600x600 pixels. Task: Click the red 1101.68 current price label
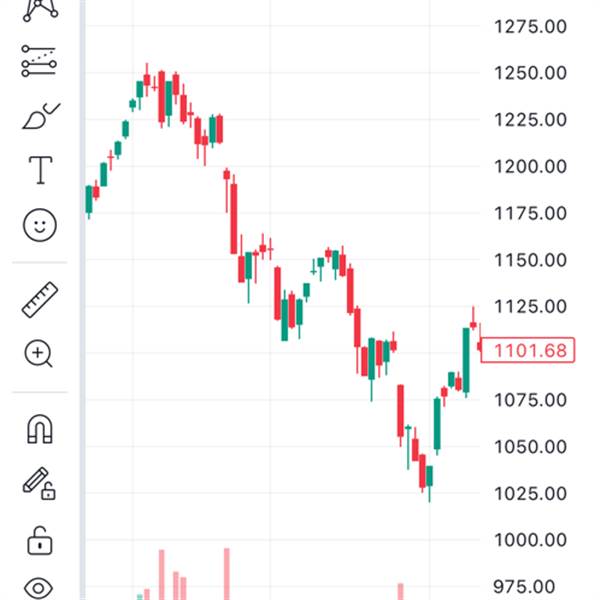[531, 350]
